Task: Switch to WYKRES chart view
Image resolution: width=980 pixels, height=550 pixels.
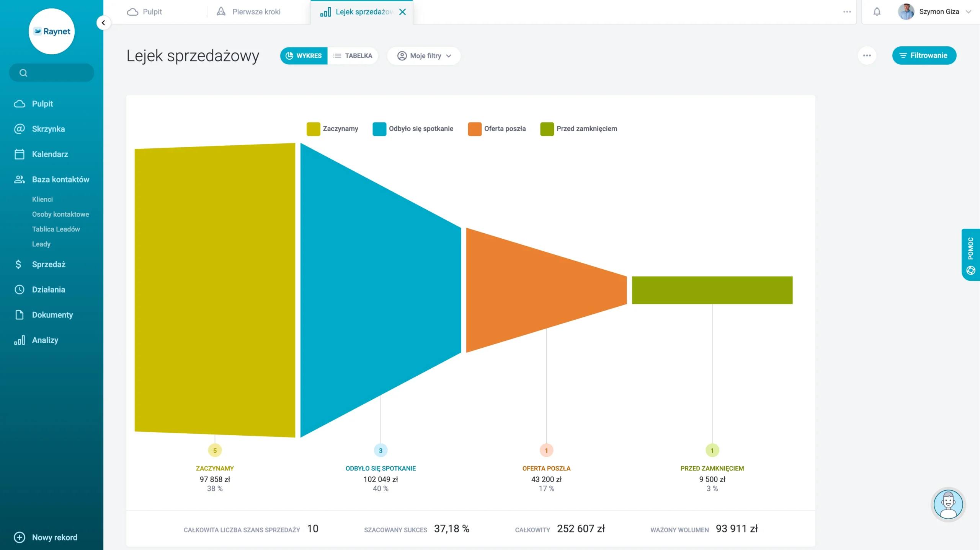Action: 304,56
